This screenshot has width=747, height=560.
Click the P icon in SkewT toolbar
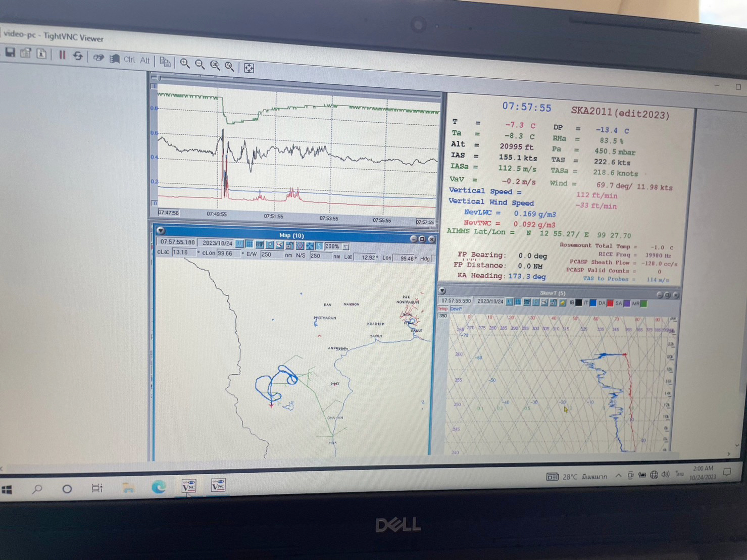(536, 302)
